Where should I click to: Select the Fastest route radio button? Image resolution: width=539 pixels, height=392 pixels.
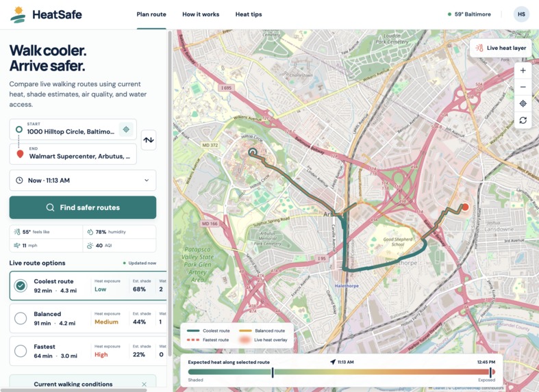(21, 351)
